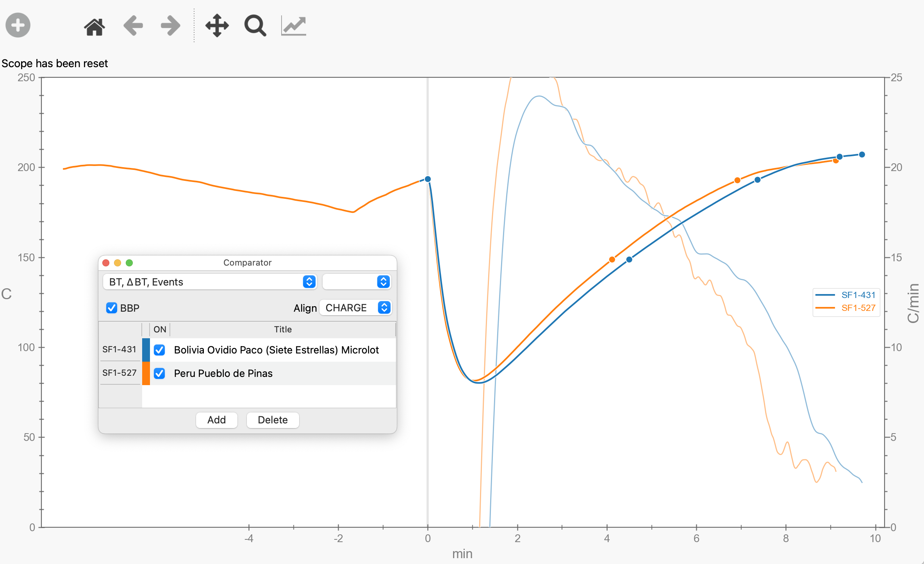
Task: Click the SF1-431 row label
Action: 120,350
